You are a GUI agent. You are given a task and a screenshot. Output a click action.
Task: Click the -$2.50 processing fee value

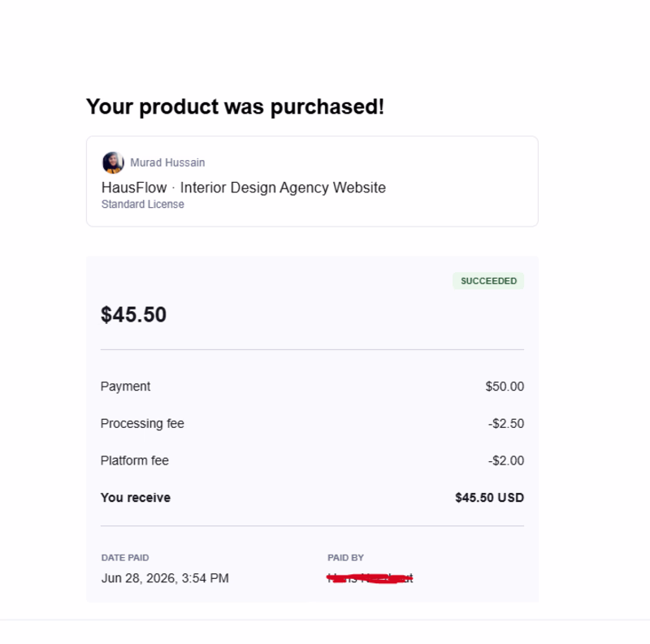tap(505, 424)
